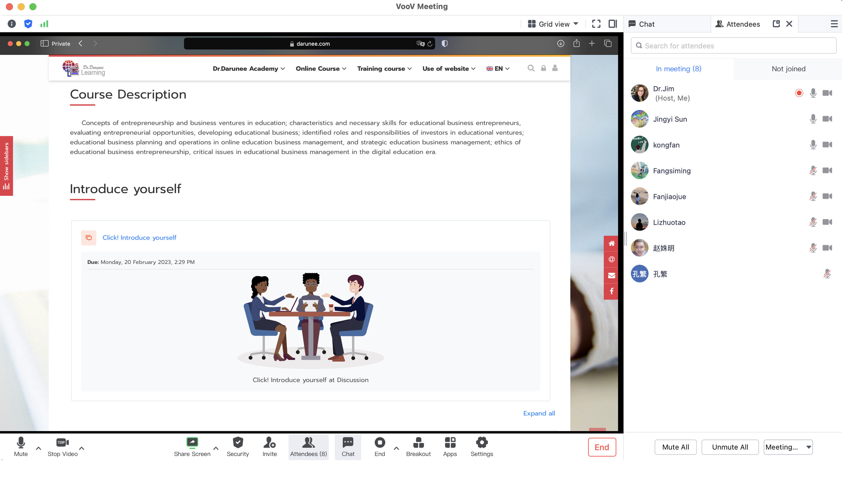Expand Use of website menu
Viewport: 868px width, 478px height.
[449, 68]
